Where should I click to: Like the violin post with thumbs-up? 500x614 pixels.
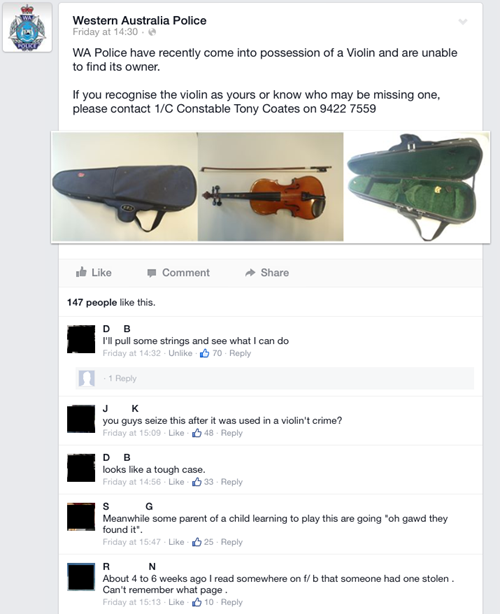[94, 273]
